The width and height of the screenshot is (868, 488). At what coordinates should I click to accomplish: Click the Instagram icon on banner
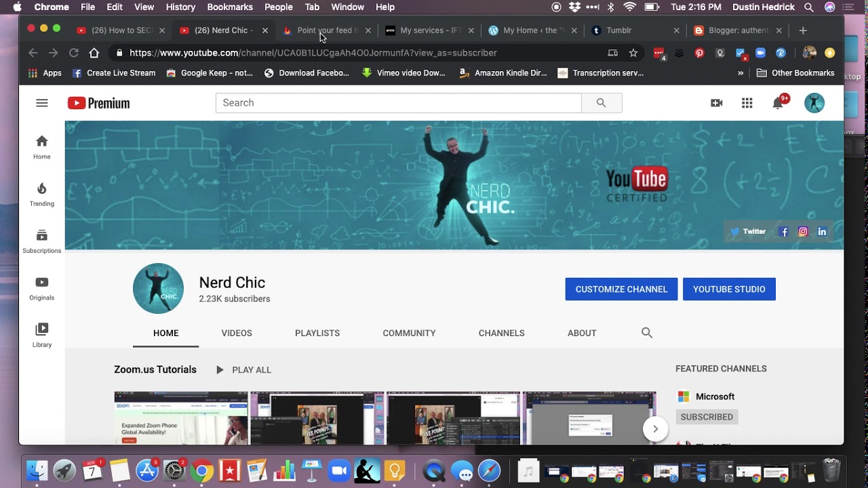click(x=803, y=231)
